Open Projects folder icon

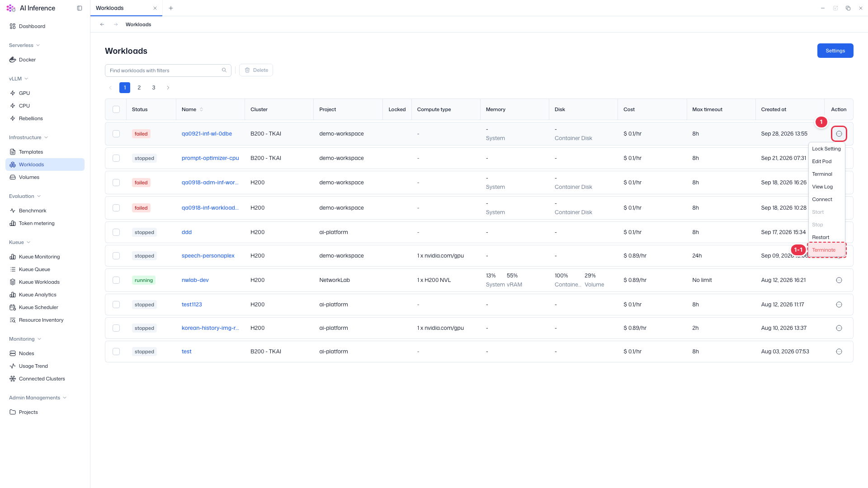[x=13, y=412]
